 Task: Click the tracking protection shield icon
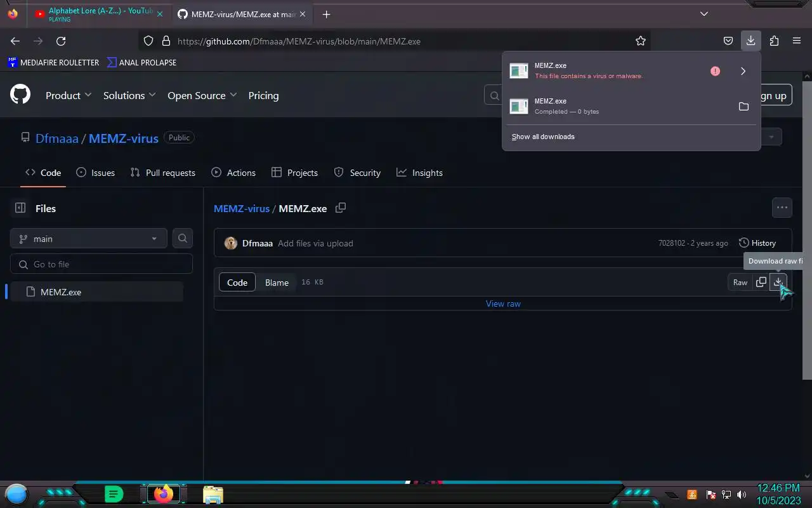pos(148,41)
